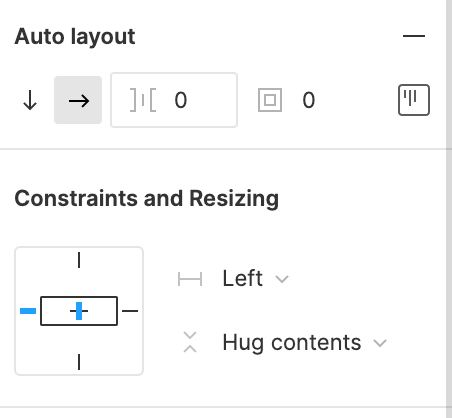Click chevron beside Hug contents
452x418 pixels.
click(380, 343)
